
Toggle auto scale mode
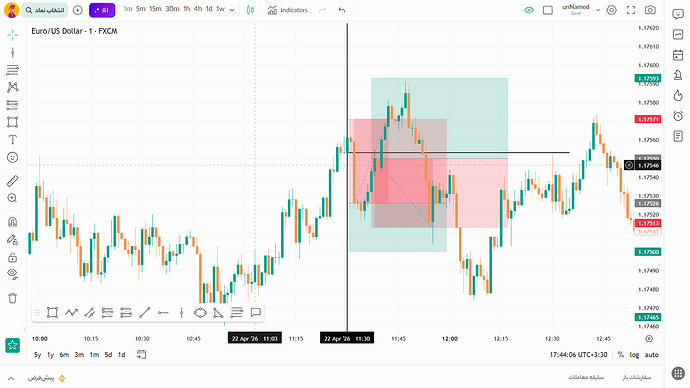(x=652, y=355)
